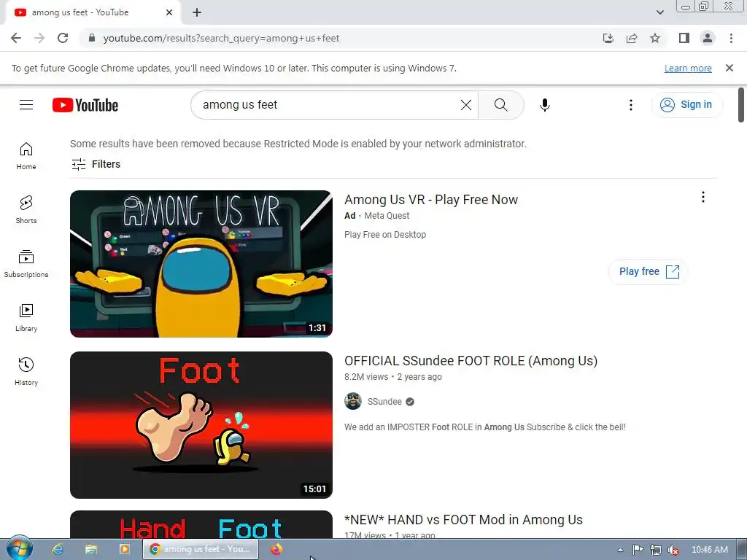Clear the search box with the X icon
Screen dimensions: 747x560
466,105
